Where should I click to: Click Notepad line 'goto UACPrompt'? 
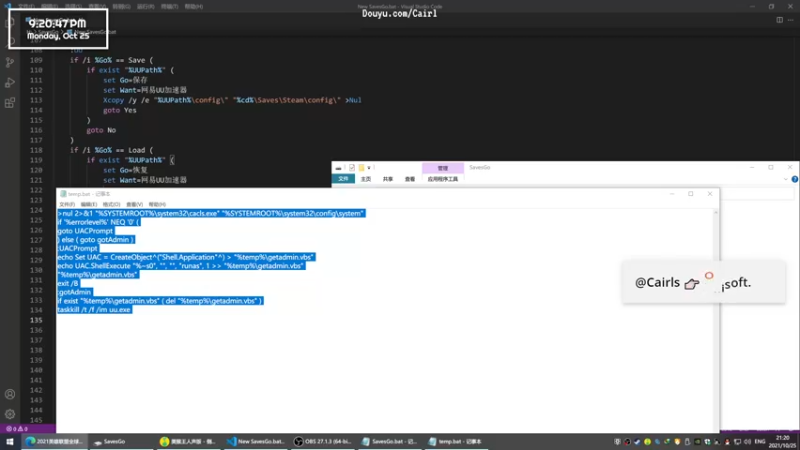(x=85, y=231)
